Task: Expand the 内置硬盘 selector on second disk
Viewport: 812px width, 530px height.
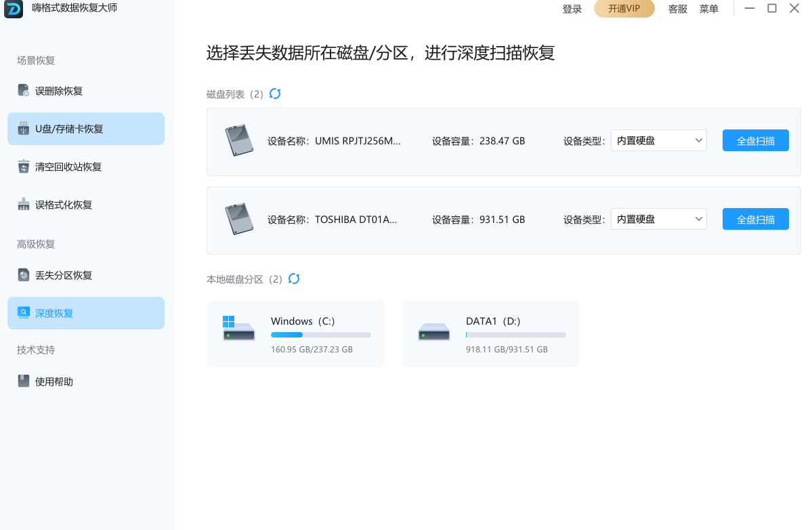Action: click(658, 219)
